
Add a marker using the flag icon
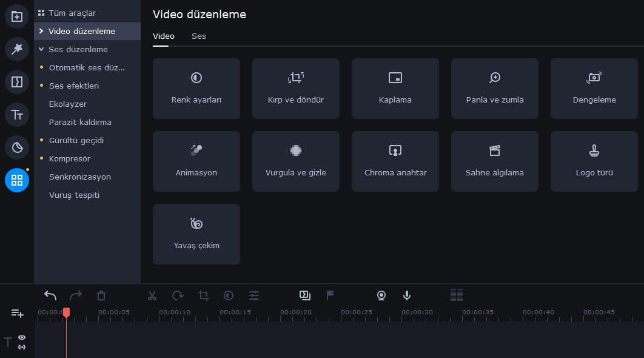(x=330, y=296)
